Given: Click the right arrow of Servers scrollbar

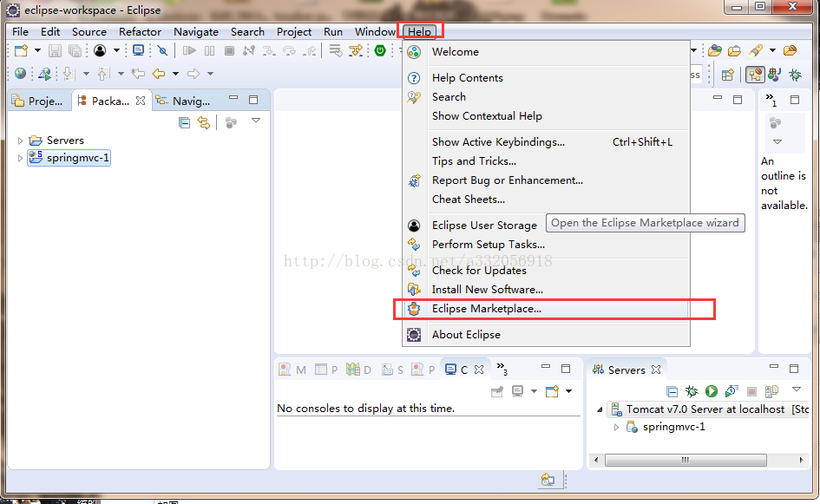Looking at the screenshot, I should (801, 460).
